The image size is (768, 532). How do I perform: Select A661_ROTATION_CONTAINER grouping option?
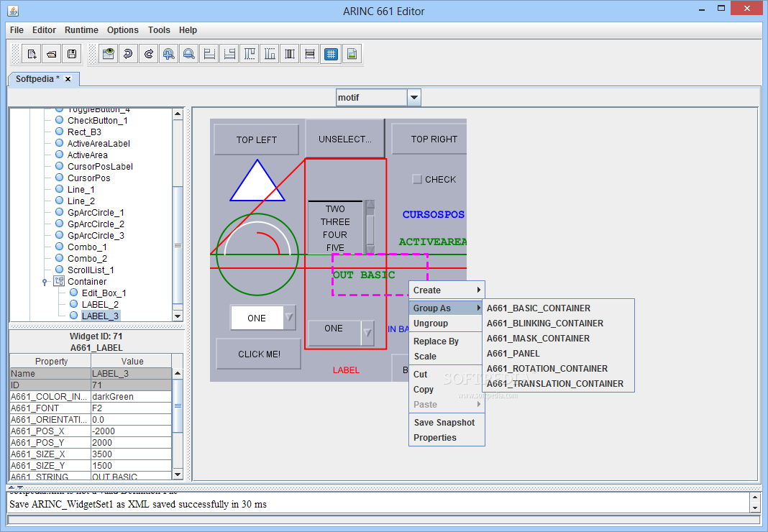(x=558, y=368)
